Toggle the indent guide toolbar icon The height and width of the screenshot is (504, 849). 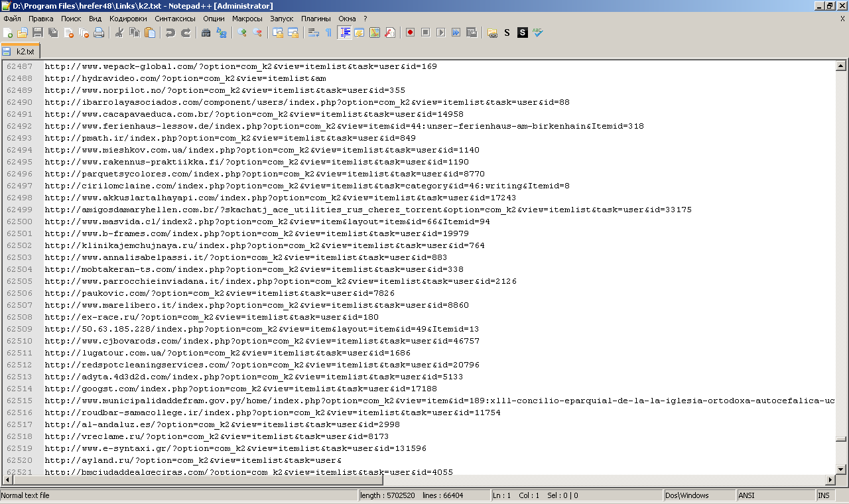[x=344, y=32]
